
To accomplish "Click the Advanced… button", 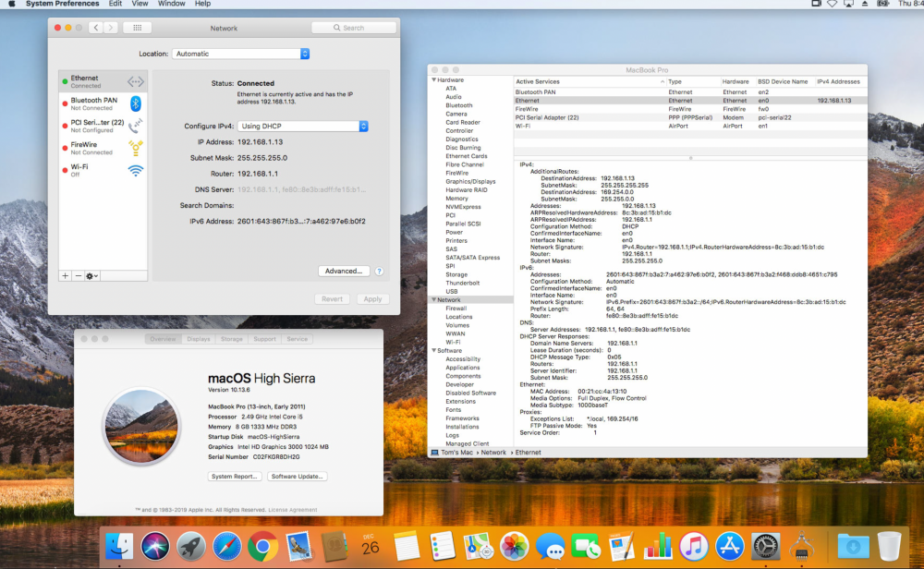I will tap(344, 271).
